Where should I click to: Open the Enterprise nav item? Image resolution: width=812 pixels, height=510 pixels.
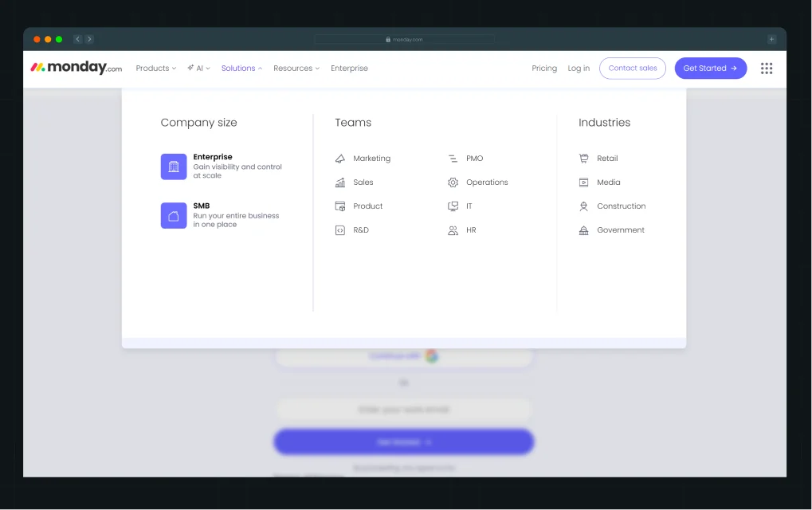click(349, 69)
